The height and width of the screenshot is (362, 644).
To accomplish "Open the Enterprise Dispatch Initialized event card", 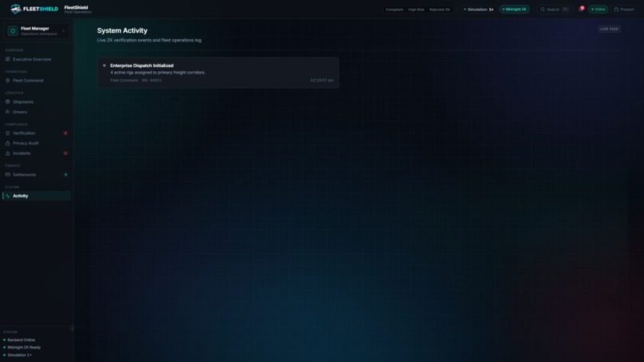I will click(x=218, y=73).
